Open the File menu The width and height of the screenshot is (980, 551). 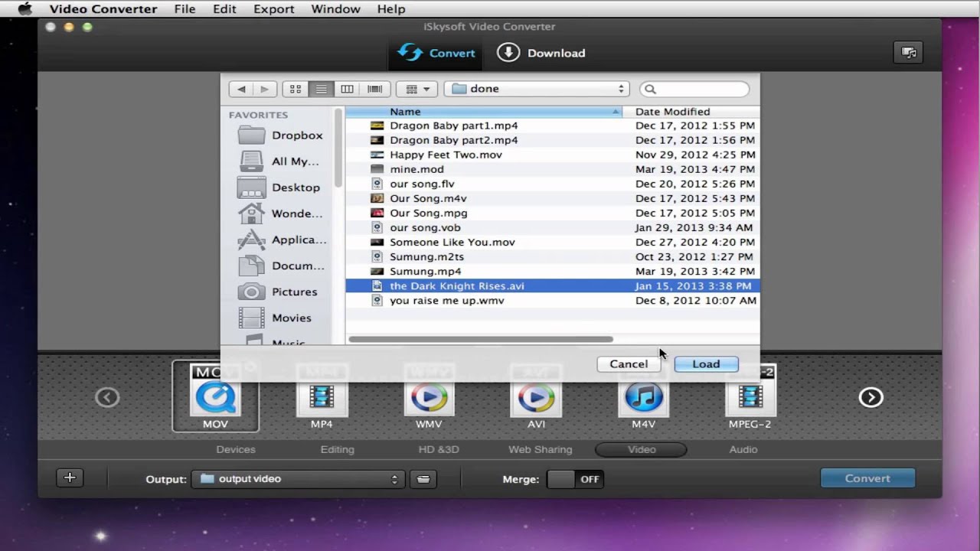[x=185, y=9]
